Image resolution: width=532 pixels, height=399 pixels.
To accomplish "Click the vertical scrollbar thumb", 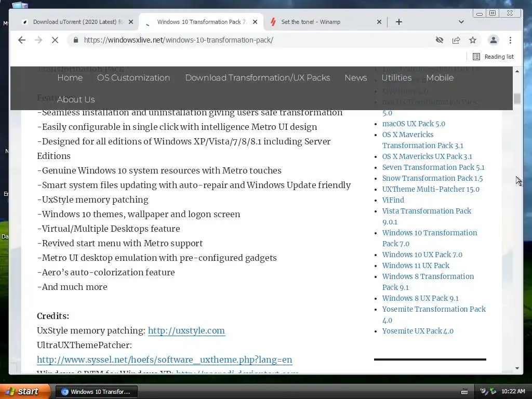I will pyautogui.click(x=517, y=98).
